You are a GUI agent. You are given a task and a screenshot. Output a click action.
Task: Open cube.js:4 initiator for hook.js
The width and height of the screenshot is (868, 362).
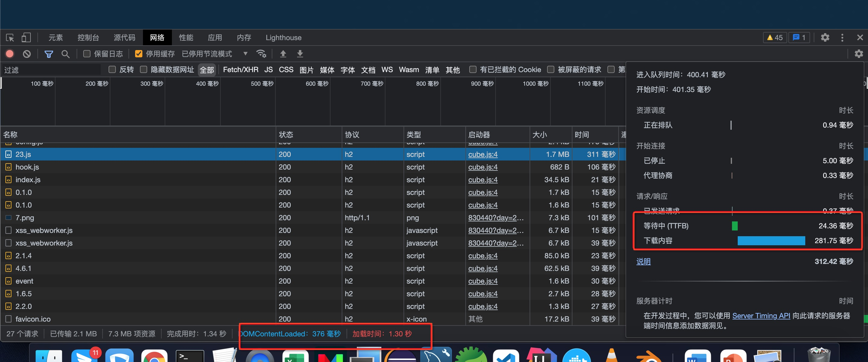pyautogui.click(x=483, y=167)
